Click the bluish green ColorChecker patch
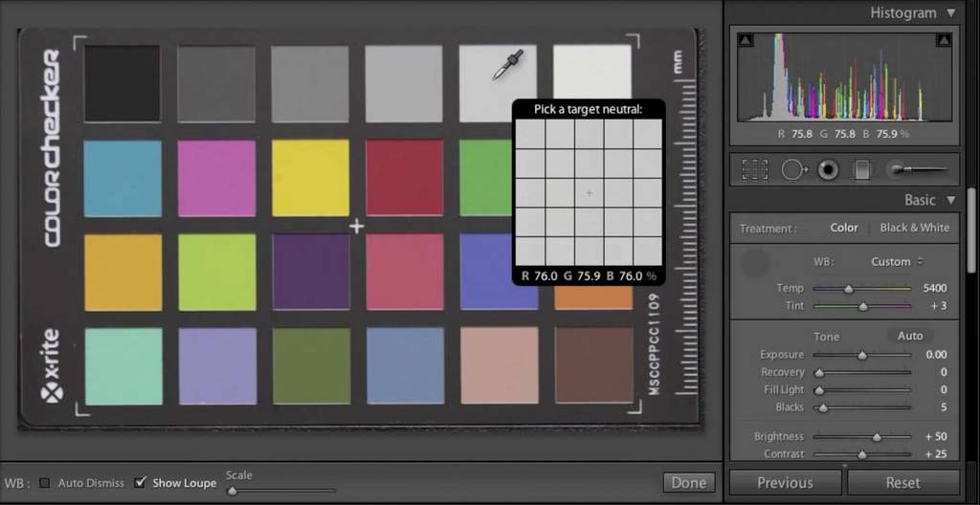Viewport: 980px width, 505px height. tap(123, 366)
